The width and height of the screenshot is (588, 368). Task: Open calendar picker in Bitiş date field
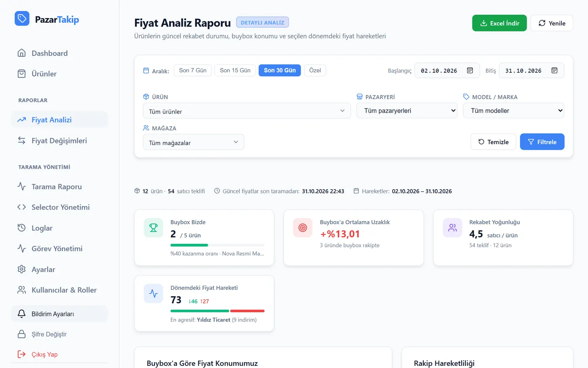point(554,71)
